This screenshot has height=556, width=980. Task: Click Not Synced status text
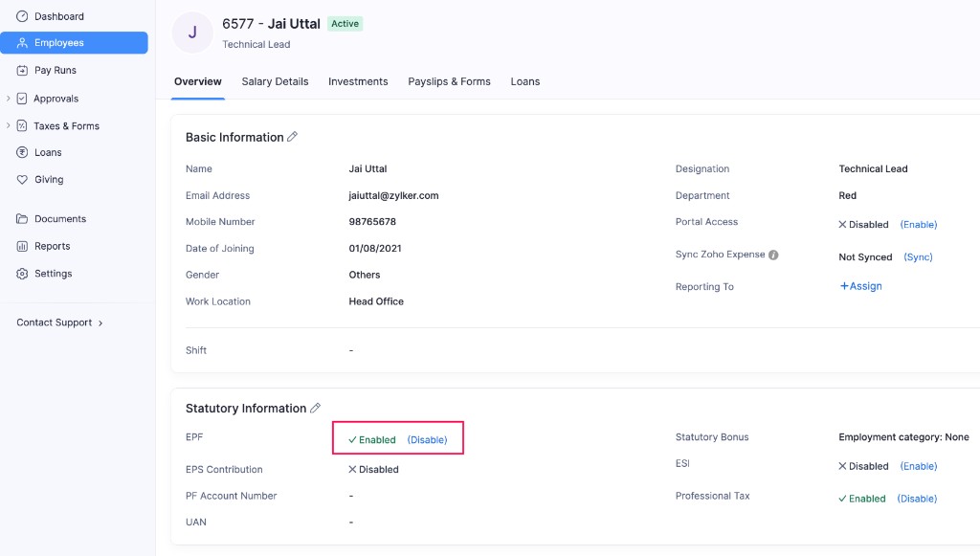[865, 256]
